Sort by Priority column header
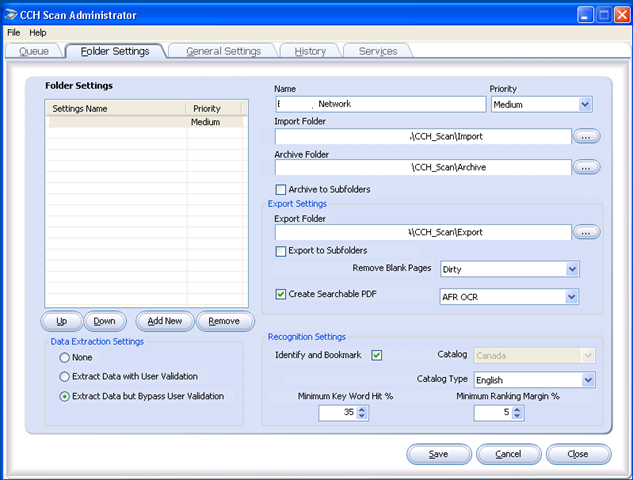Viewport: 633px width, 480px height. point(214,109)
